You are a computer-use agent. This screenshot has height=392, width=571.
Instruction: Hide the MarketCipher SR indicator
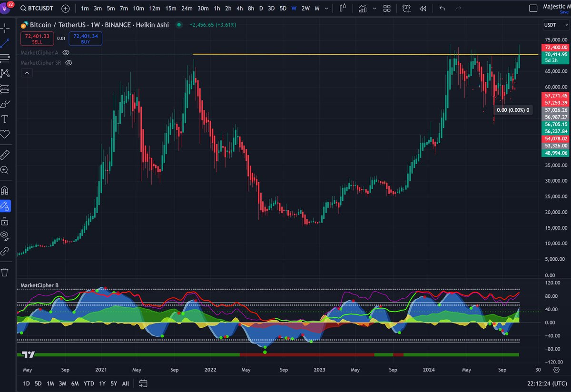(x=69, y=62)
